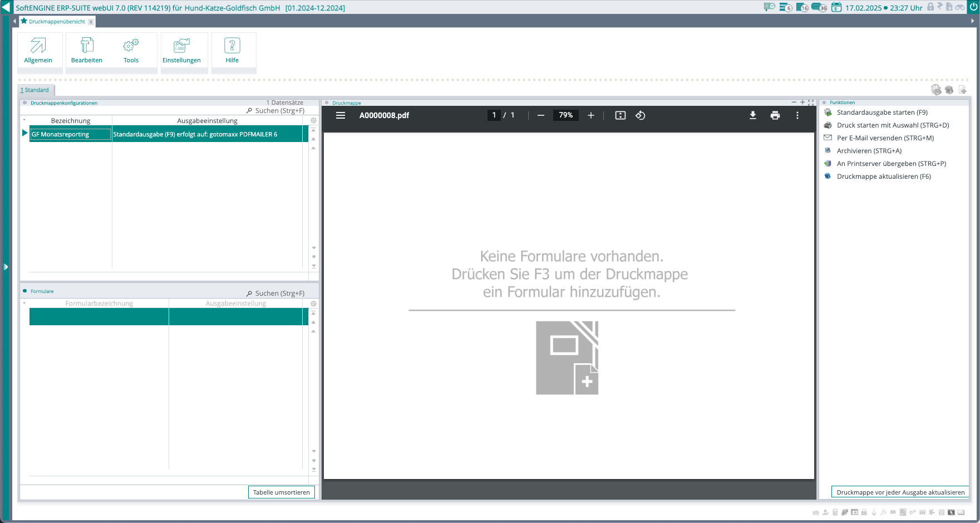Click Standardausgabe starten (F9)
This screenshot has height=523, width=980.
(881, 113)
